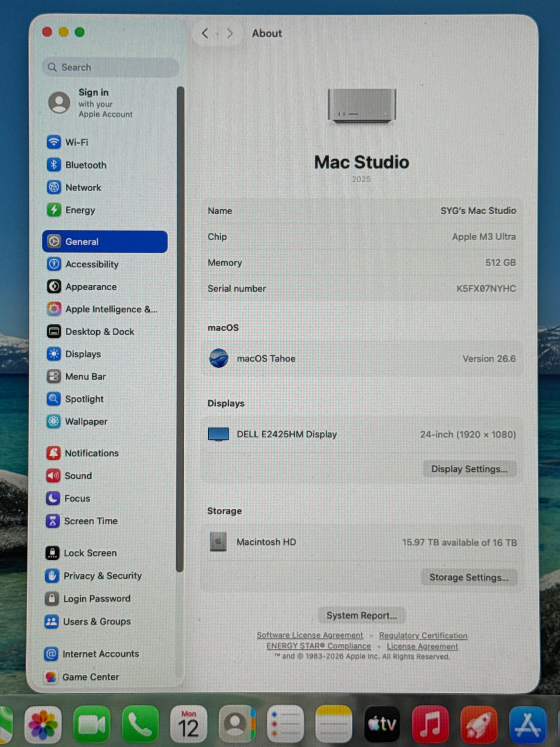Open System Report
Viewport: 560px width, 747px height.
(362, 615)
